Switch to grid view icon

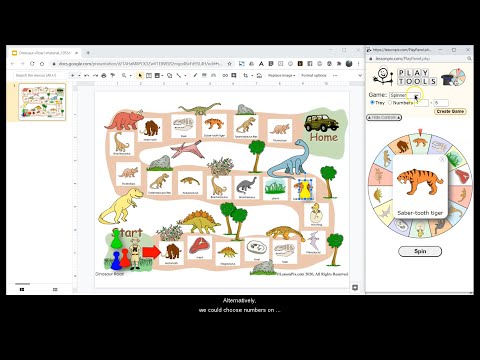click(55, 290)
